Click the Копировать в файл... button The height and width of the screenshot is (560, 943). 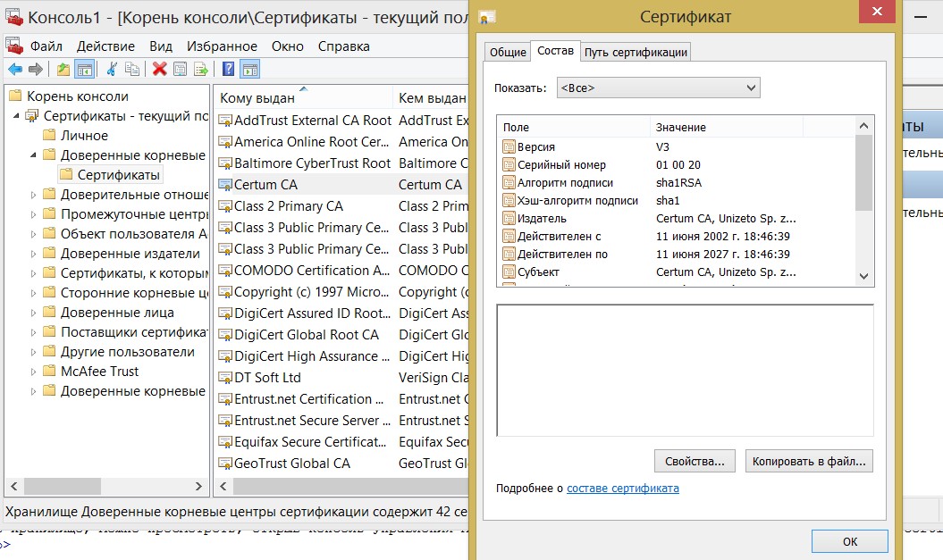(809, 461)
